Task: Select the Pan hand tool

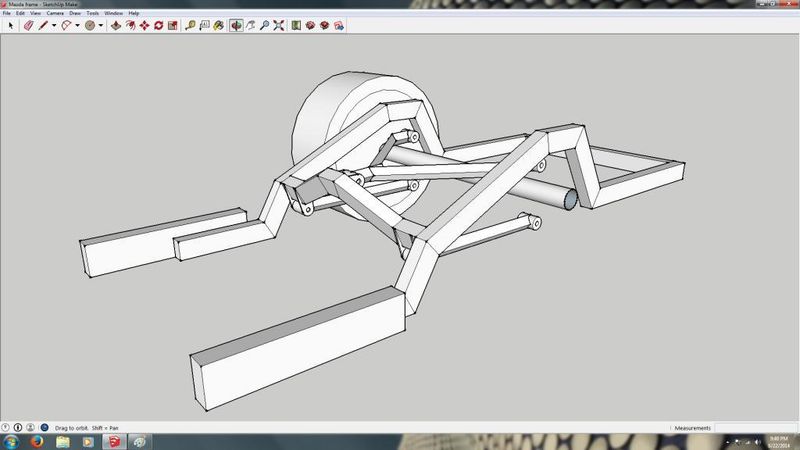Action: [250, 24]
